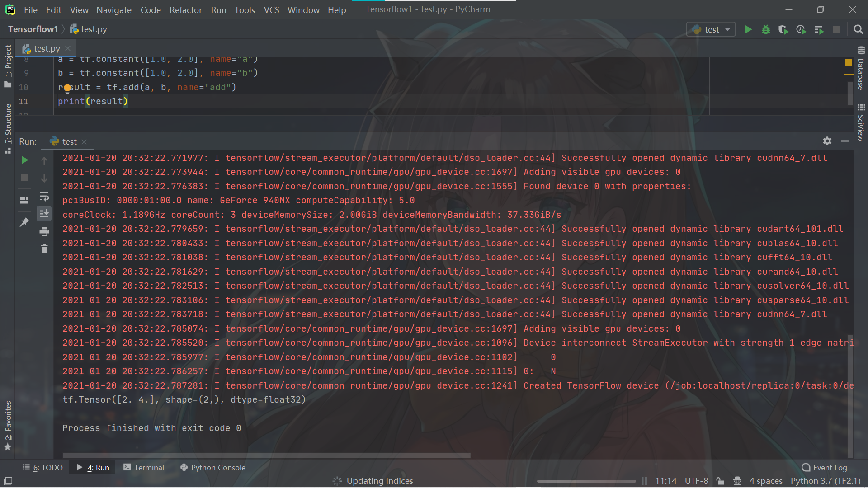This screenshot has height=488, width=868.
Task: Open the Refactor menu
Action: pyautogui.click(x=185, y=10)
